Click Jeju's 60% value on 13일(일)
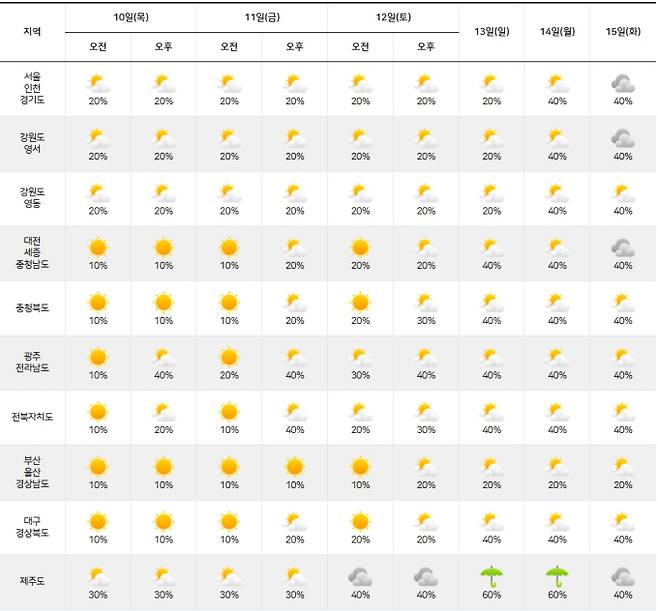The width and height of the screenshot is (658, 611). [x=491, y=595]
